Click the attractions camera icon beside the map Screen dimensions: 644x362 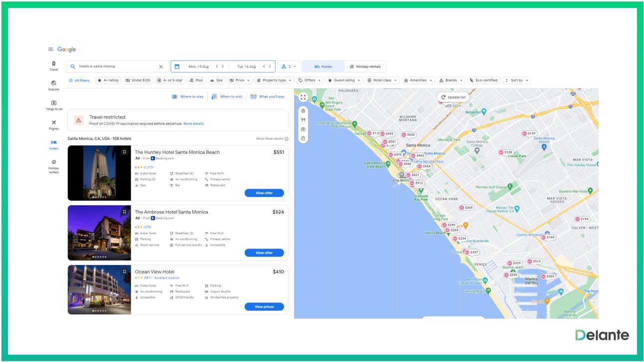coord(303,129)
